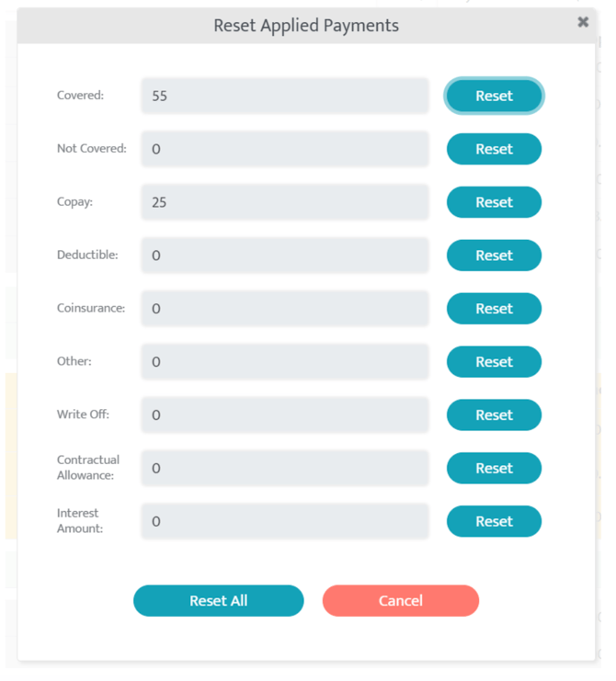This screenshot has width=616, height=681.
Task: Select the Contractual Allowance input field
Action: [x=285, y=468]
